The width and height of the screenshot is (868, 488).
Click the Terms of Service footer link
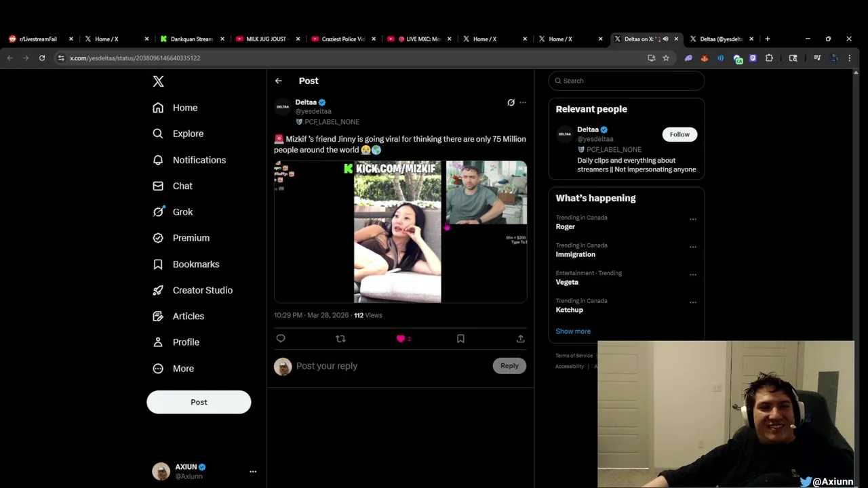[574, 356]
